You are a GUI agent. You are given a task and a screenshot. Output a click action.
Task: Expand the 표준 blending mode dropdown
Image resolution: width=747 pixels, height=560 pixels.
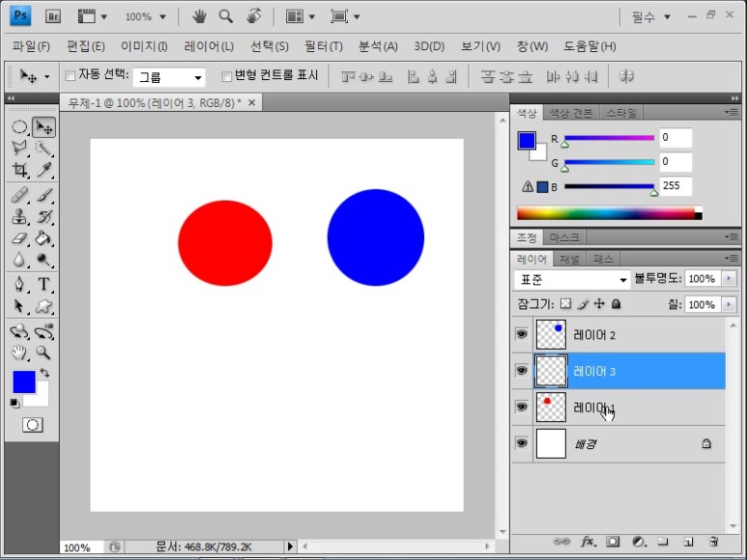coord(572,279)
